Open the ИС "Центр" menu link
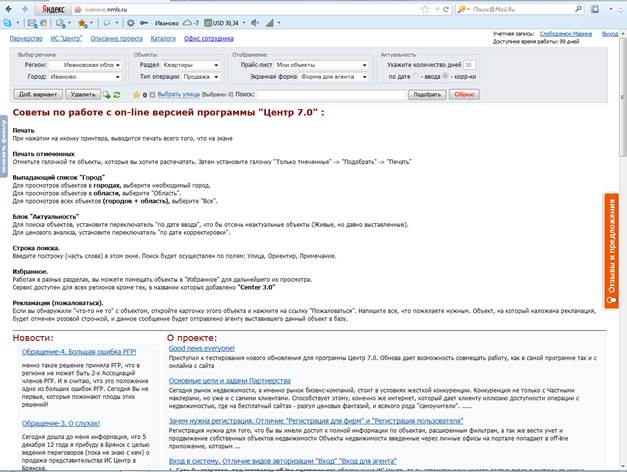627x472 pixels. pyautogui.click(x=66, y=38)
